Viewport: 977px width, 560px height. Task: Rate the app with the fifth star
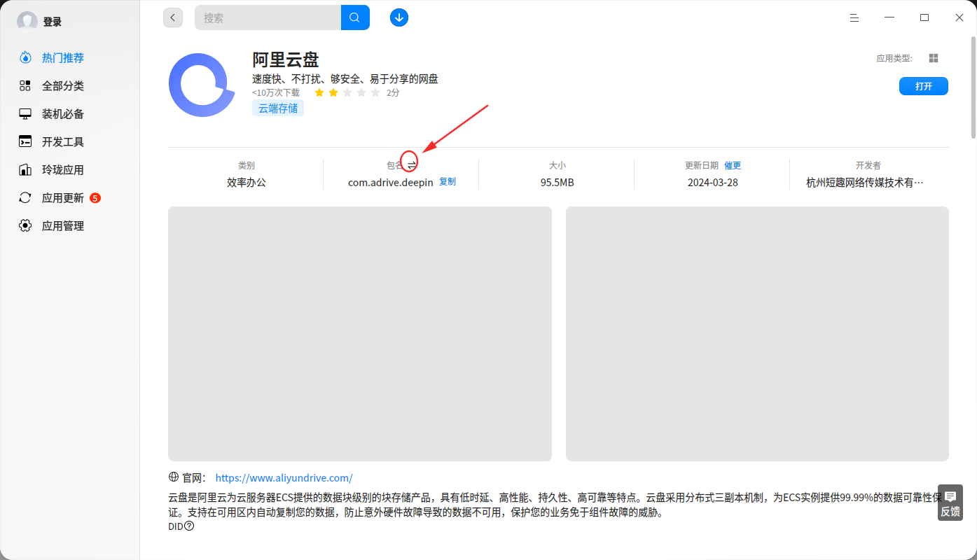[x=375, y=92]
